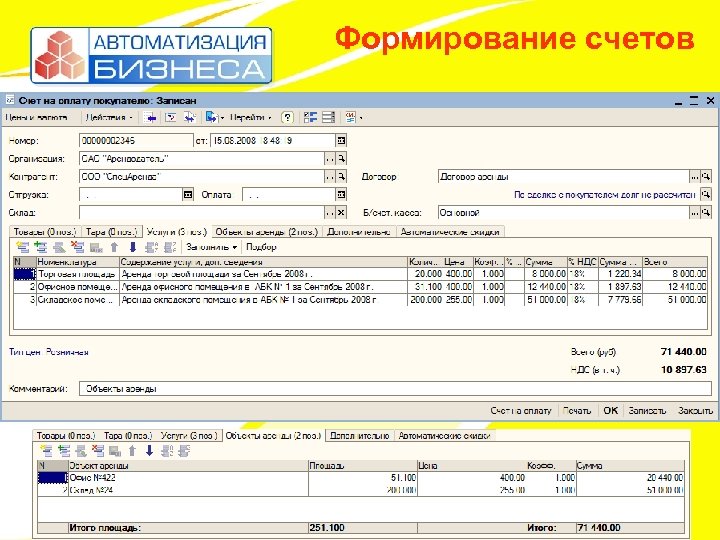
Task: Select the Складское помещение row cell
Action: pos(77,300)
